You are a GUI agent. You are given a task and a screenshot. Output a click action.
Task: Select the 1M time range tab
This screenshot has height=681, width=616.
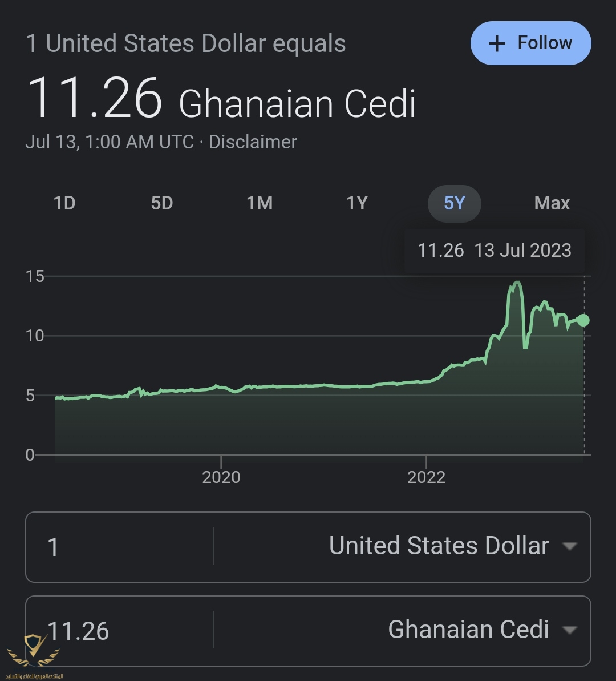coord(260,203)
